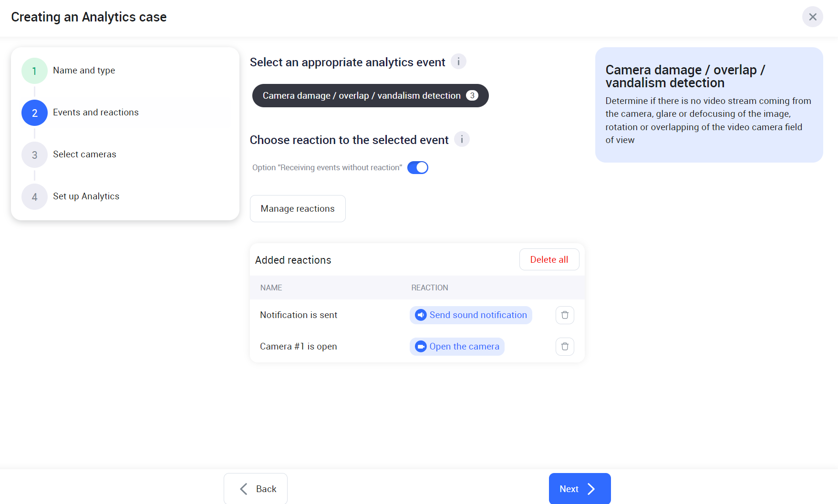Go to Name and type step
The image size is (838, 504).
(x=84, y=71)
